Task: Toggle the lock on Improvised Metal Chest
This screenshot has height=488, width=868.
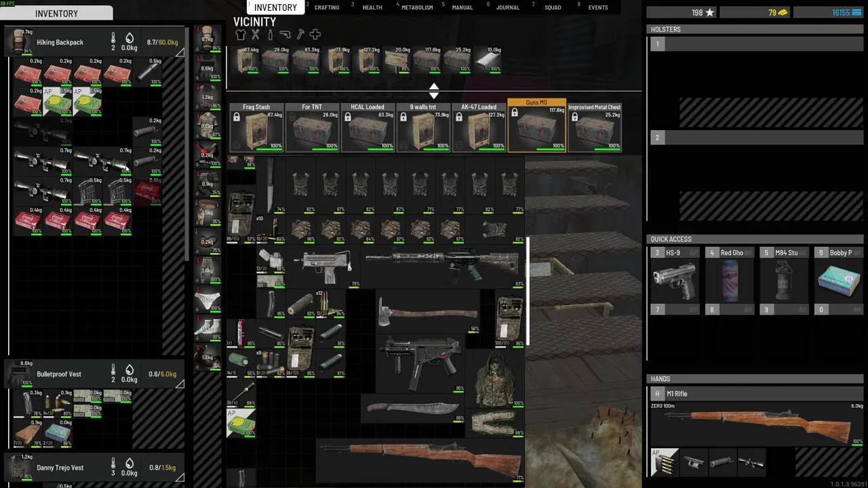Action: point(574,117)
